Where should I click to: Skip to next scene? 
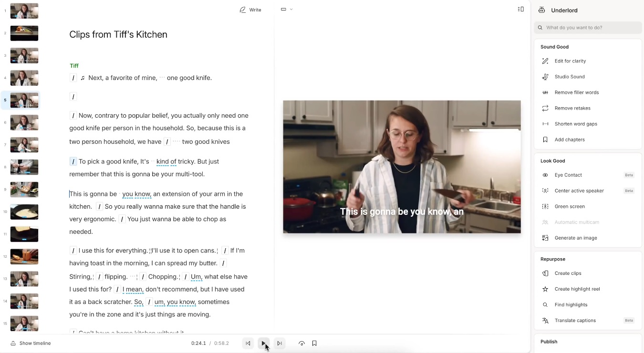pyautogui.click(x=280, y=343)
